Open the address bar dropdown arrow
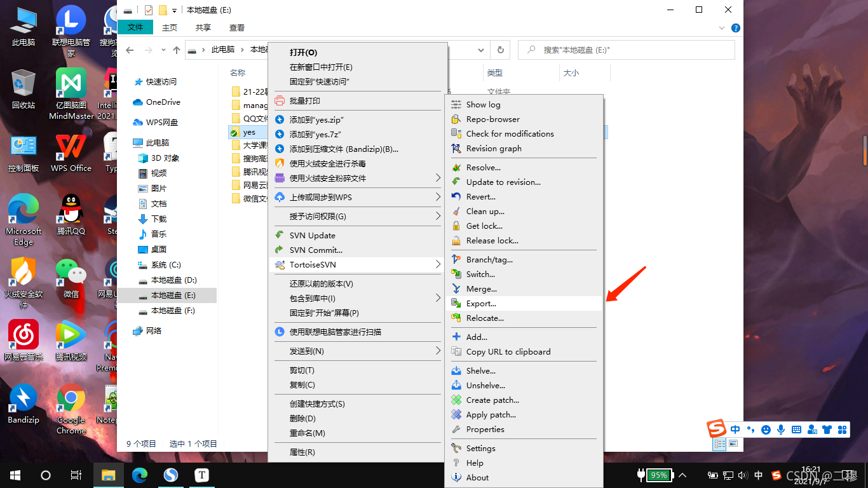 tap(481, 50)
